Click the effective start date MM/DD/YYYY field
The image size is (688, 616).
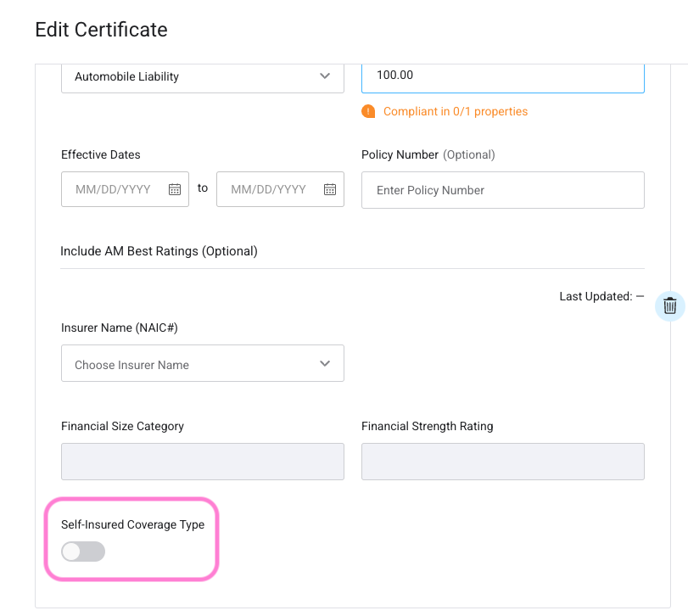pos(114,189)
